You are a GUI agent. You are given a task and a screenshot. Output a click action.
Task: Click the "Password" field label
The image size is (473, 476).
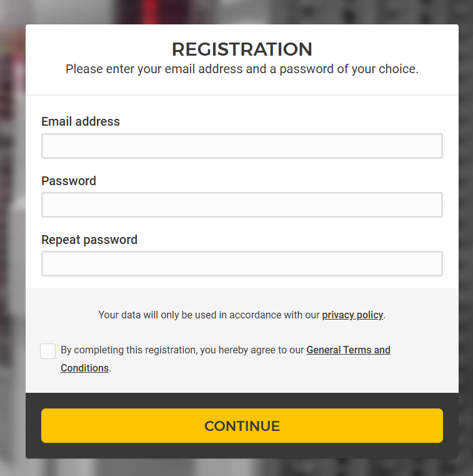tap(69, 181)
